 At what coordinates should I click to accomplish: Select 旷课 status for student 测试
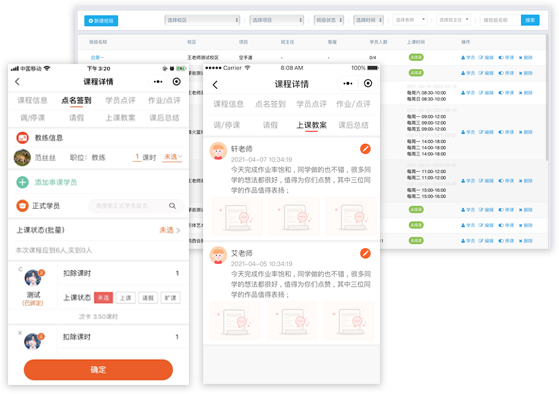click(170, 298)
